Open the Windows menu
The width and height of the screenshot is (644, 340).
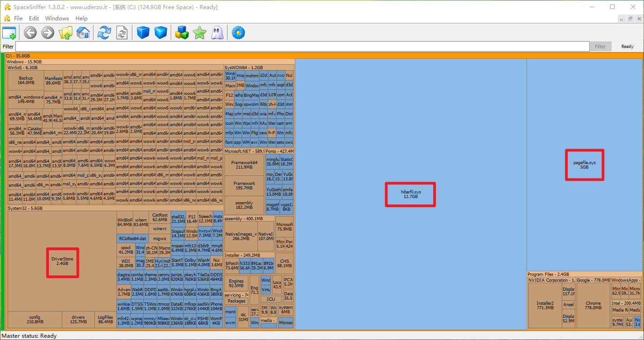tap(57, 19)
